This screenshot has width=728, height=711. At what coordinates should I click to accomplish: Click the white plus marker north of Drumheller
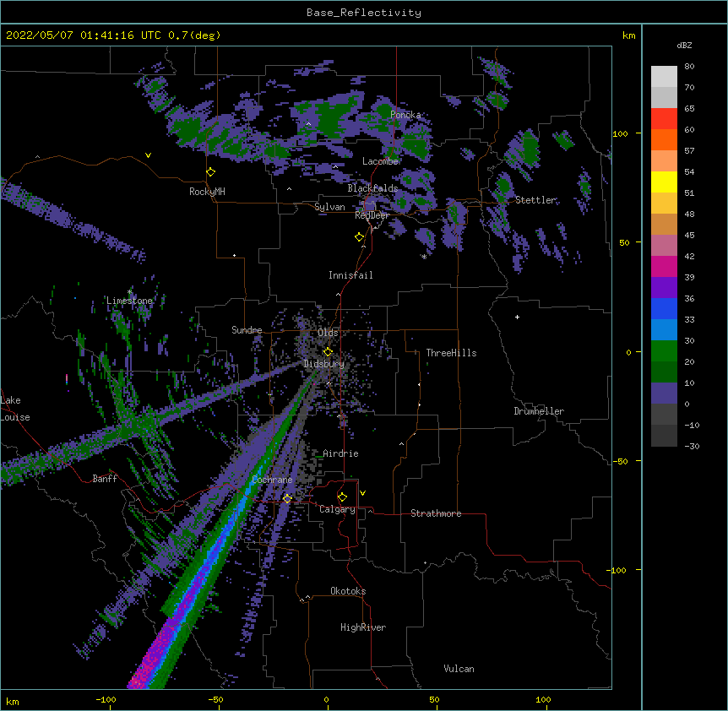(x=517, y=317)
